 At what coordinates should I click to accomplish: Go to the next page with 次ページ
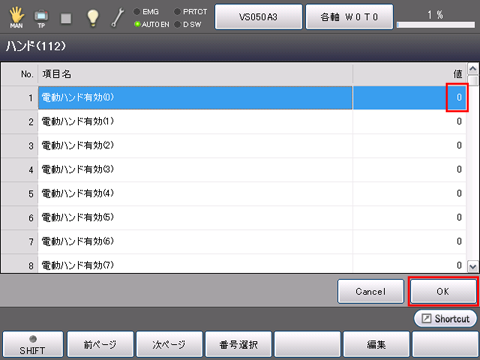click(x=169, y=345)
